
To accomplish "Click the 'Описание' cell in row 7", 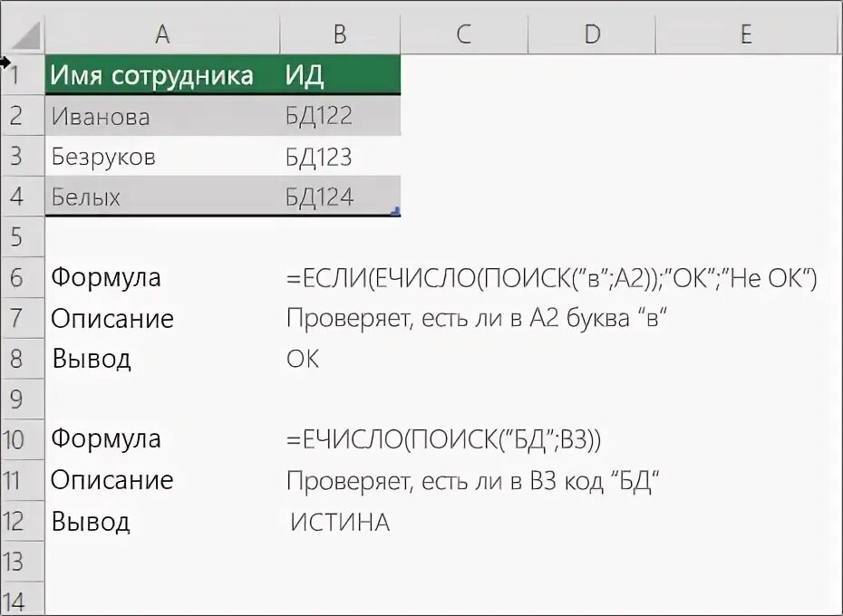I will (162, 318).
